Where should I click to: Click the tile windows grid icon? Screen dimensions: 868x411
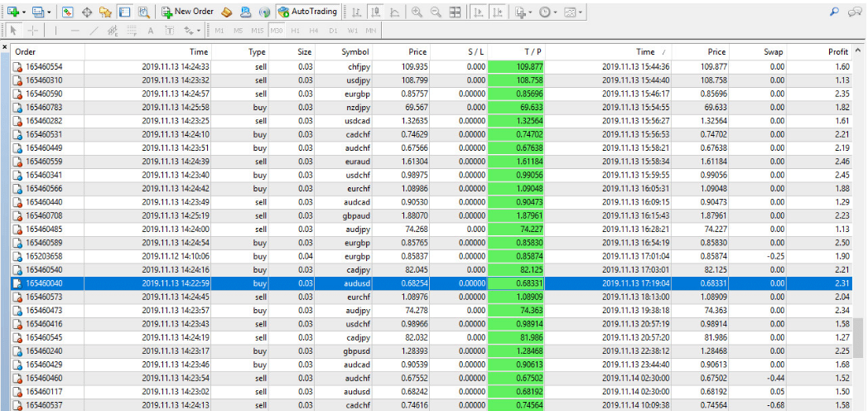coord(455,12)
